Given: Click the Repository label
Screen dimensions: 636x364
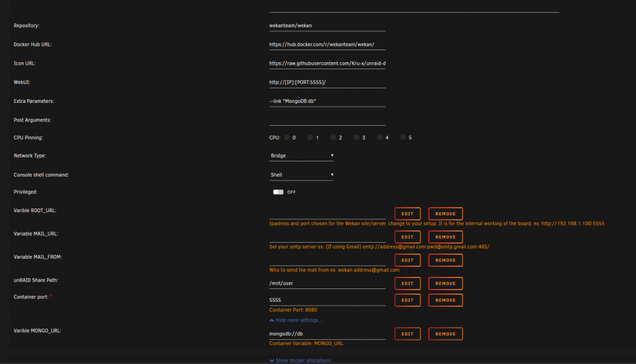Looking at the screenshot, I should (x=26, y=25).
